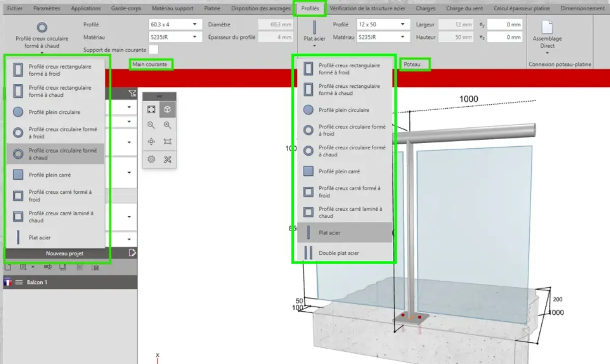Image resolution: width=610 pixels, height=364 pixels.
Task: Open the Fichier tab
Action: 15,8
